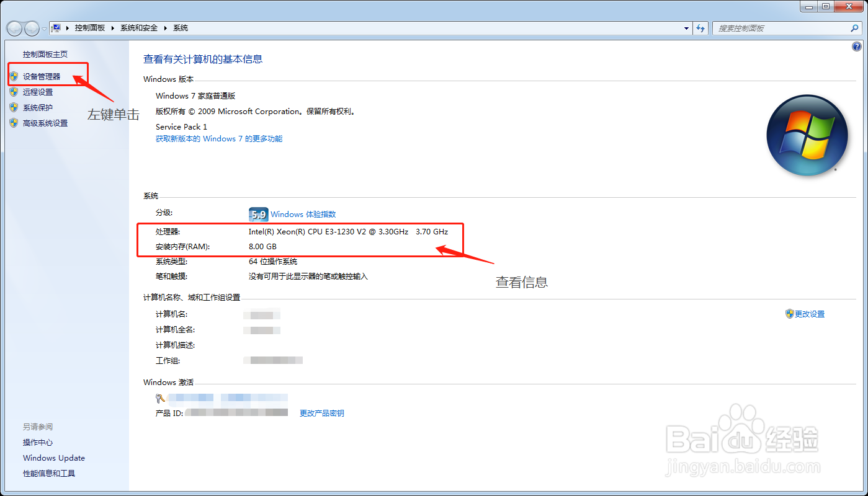
Task: Open help with the blue question icon
Action: 857,46
